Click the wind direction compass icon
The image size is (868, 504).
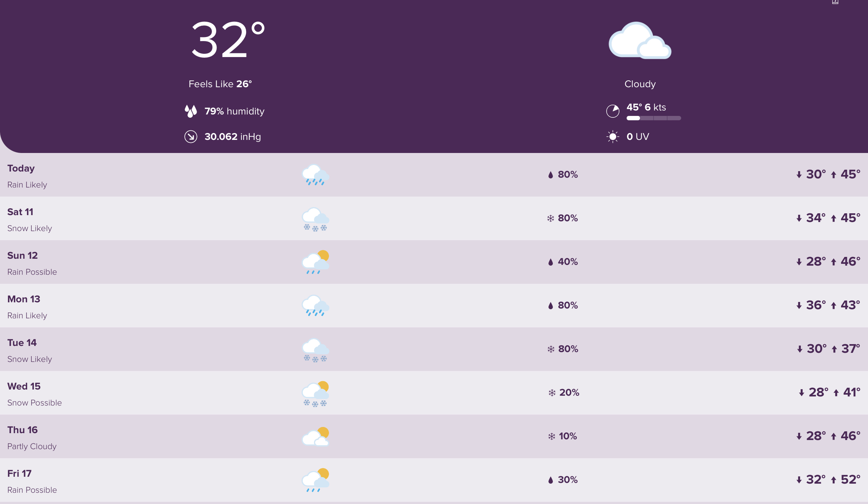[613, 111]
